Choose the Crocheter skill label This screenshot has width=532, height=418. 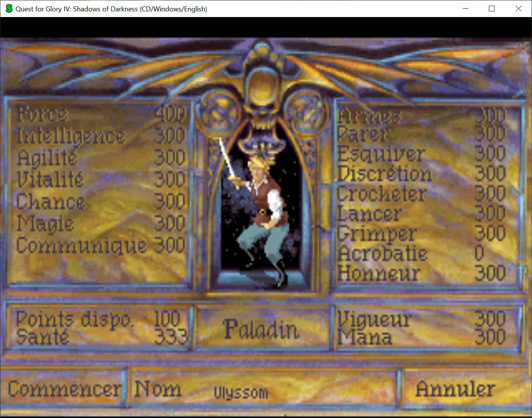pyautogui.click(x=382, y=194)
